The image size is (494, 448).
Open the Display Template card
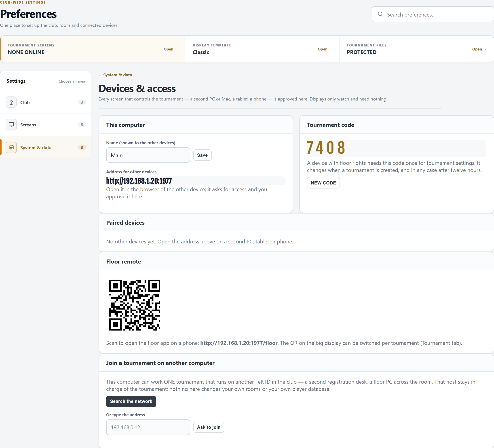tap(262, 49)
